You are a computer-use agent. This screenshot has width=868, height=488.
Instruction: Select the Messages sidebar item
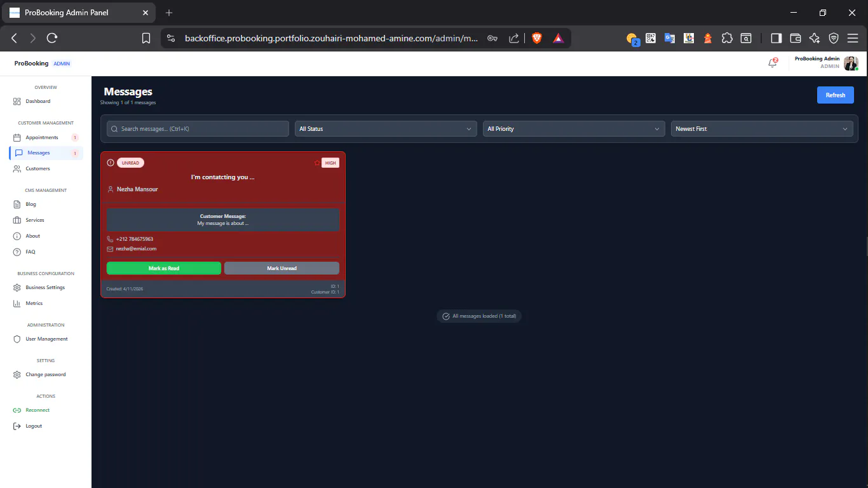pos(46,153)
